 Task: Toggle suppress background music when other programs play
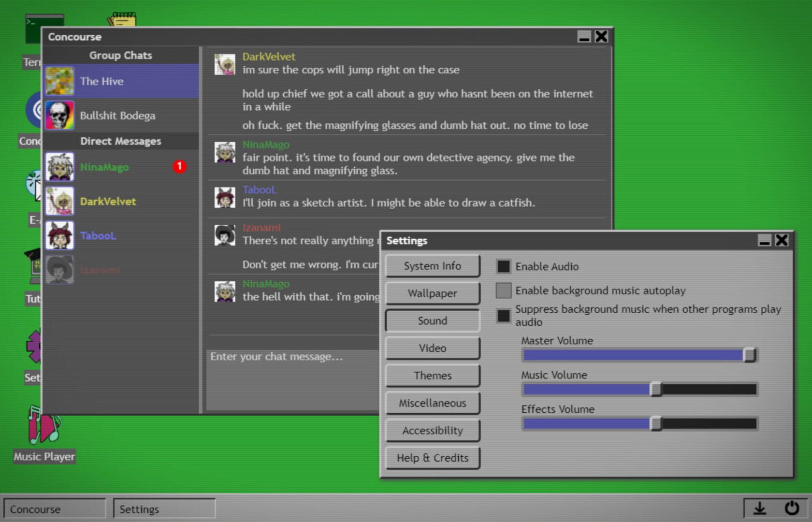pyautogui.click(x=503, y=316)
